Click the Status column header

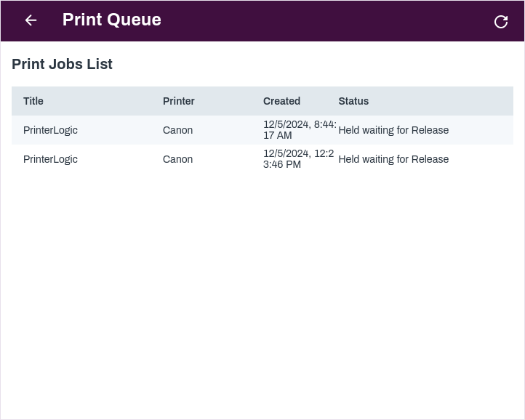(x=353, y=101)
